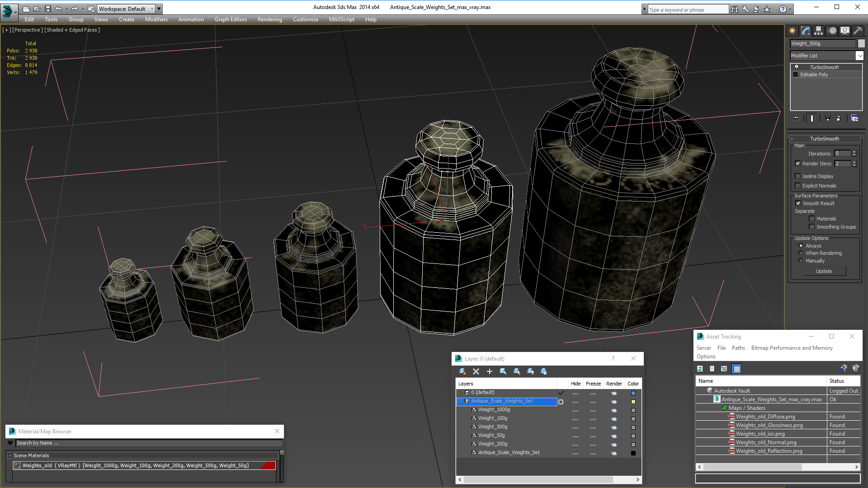Click Freeze/Unfreeze All Layers icon
This screenshot has width=868, height=488.
(x=544, y=371)
